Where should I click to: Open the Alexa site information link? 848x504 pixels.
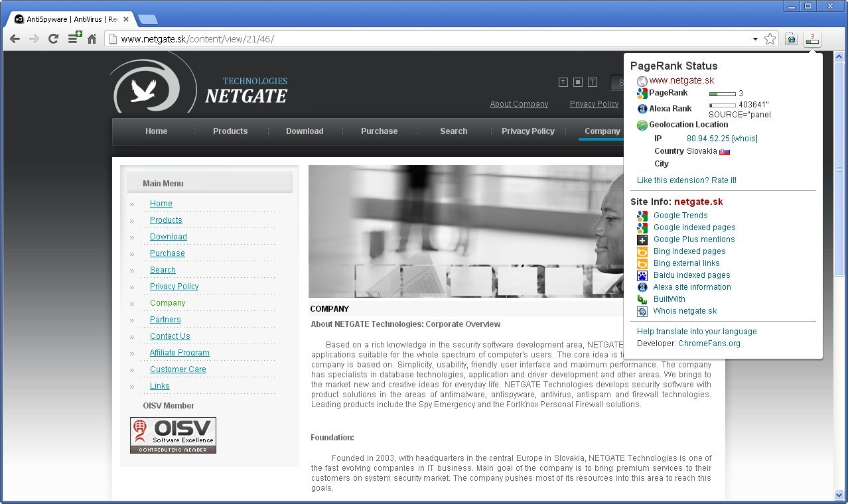pyautogui.click(x=692, y=287)
